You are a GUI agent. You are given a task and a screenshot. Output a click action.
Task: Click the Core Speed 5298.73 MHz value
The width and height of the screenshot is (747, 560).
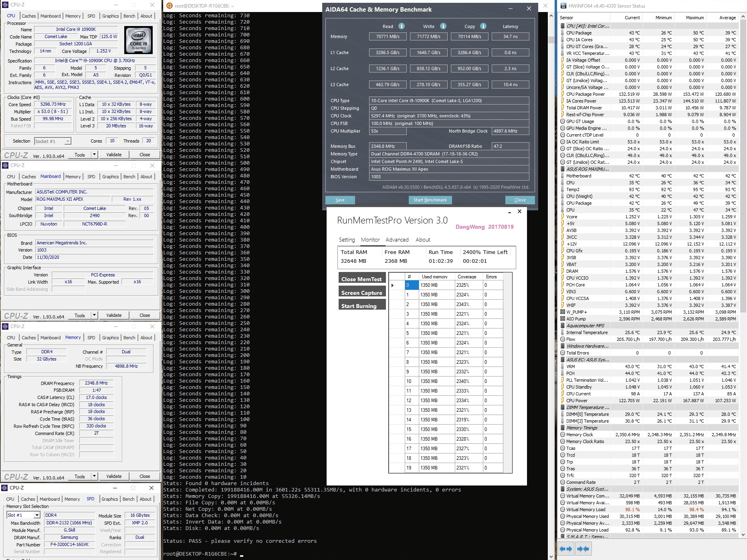pyautogui.click(x=53, y=104)
